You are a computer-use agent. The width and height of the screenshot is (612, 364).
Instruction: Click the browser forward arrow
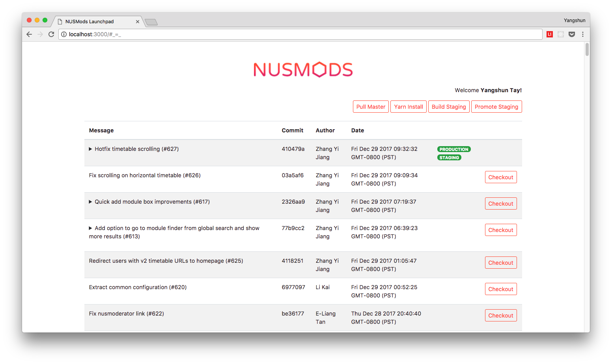tap(40, 34)
